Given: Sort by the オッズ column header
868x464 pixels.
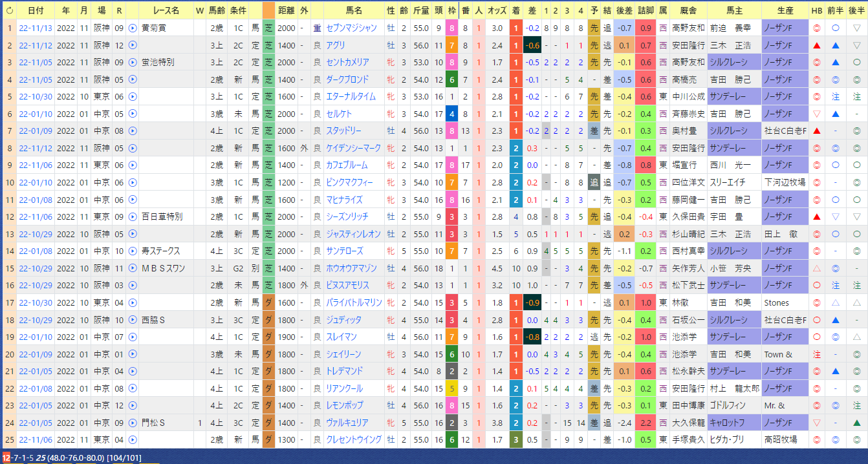Looking at the screenshot, I should tap(497, 11).
